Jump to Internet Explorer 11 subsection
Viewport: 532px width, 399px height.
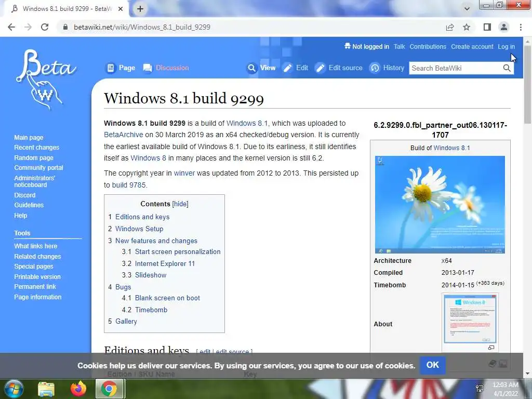tap(165, 263)
